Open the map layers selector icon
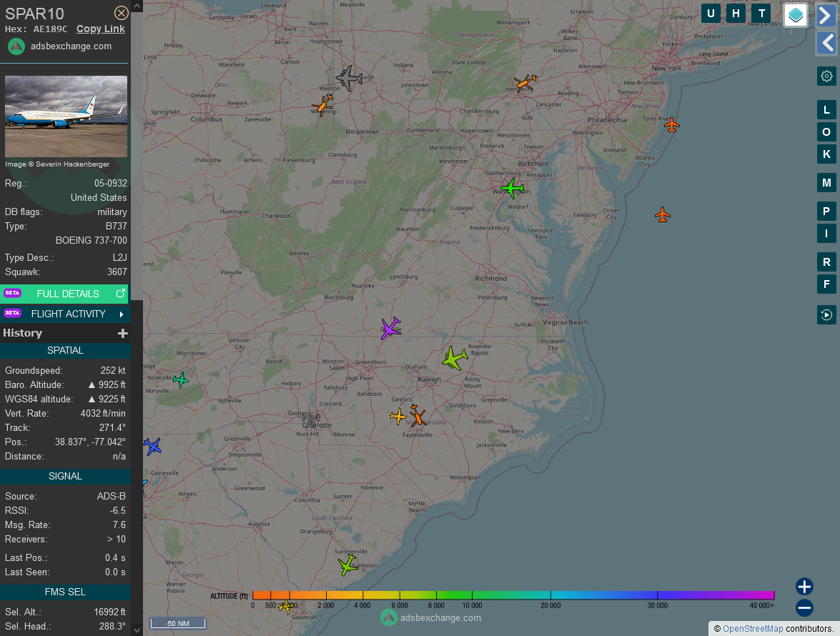Image resolution: width=840 pixels, height=636 pixels. [796, 15]
